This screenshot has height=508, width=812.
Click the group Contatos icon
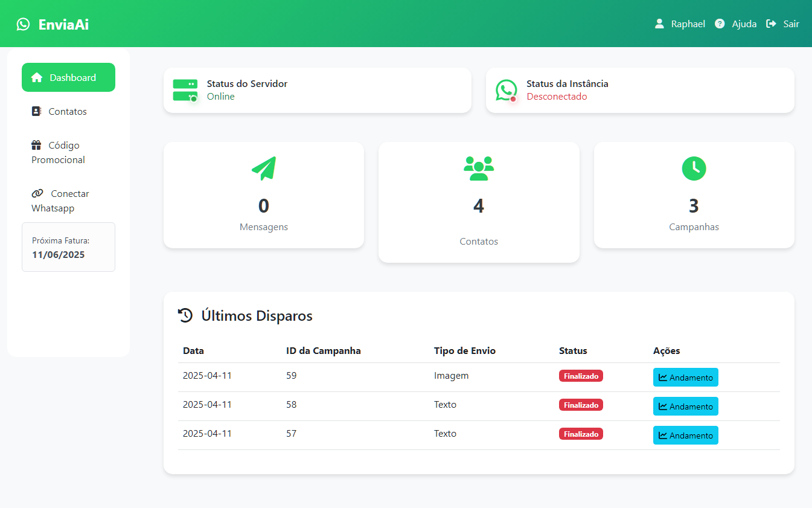point(479,169)
